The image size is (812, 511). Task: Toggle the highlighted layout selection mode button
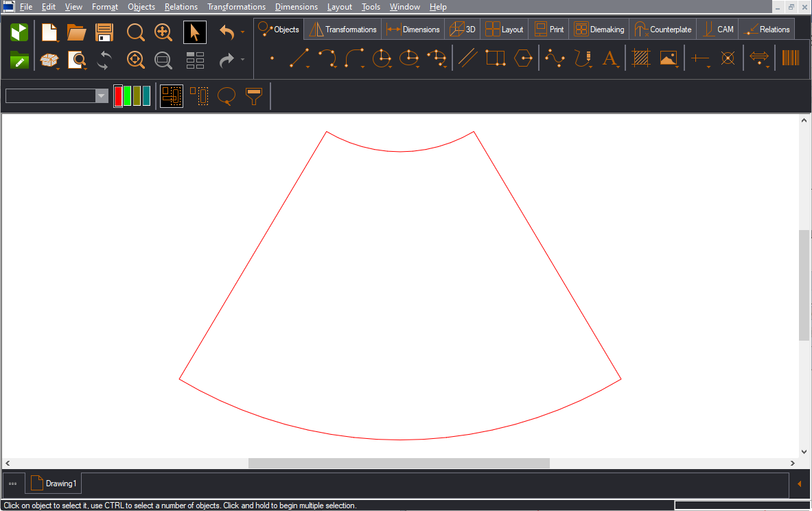[x=172, y=96]
